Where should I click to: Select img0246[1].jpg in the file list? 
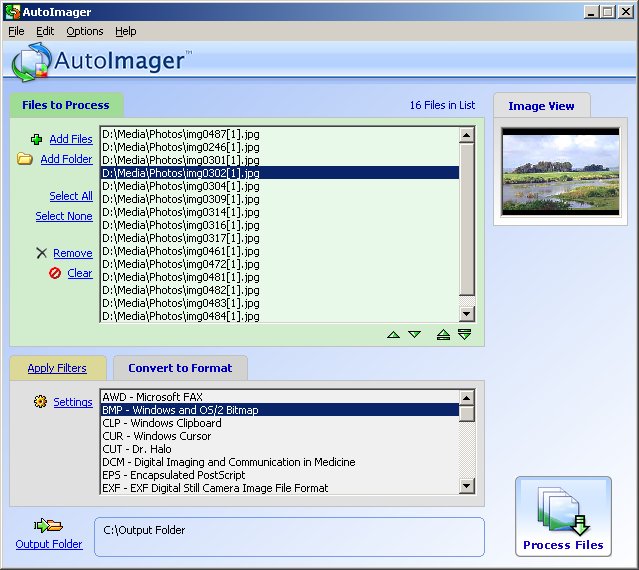pos(280,147)
